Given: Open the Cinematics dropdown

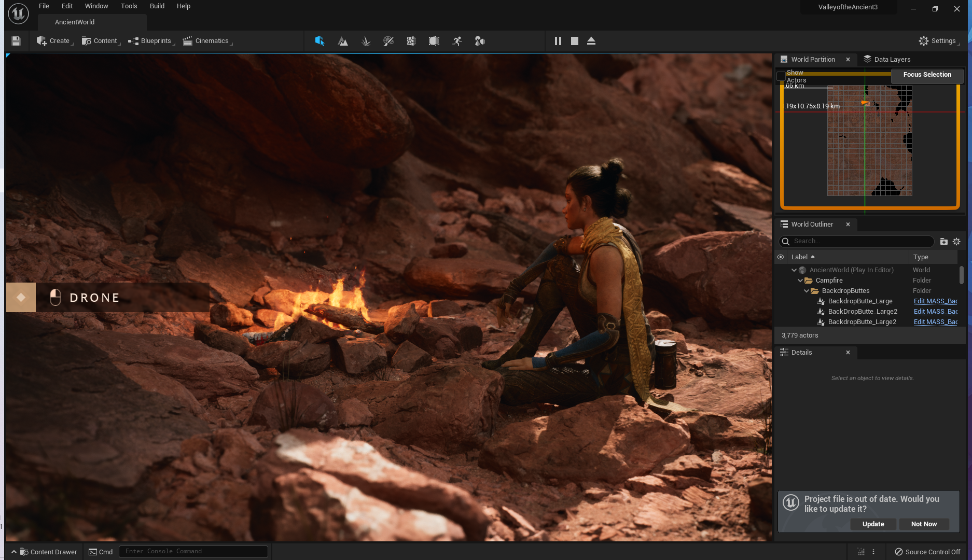Looking at the screenshot, I should (207, 41).
